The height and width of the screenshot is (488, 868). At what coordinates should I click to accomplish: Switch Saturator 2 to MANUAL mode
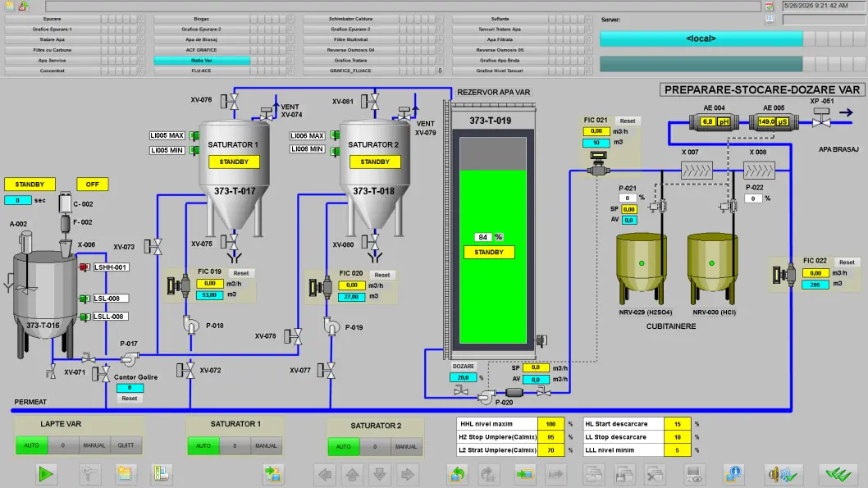(406, 446)
